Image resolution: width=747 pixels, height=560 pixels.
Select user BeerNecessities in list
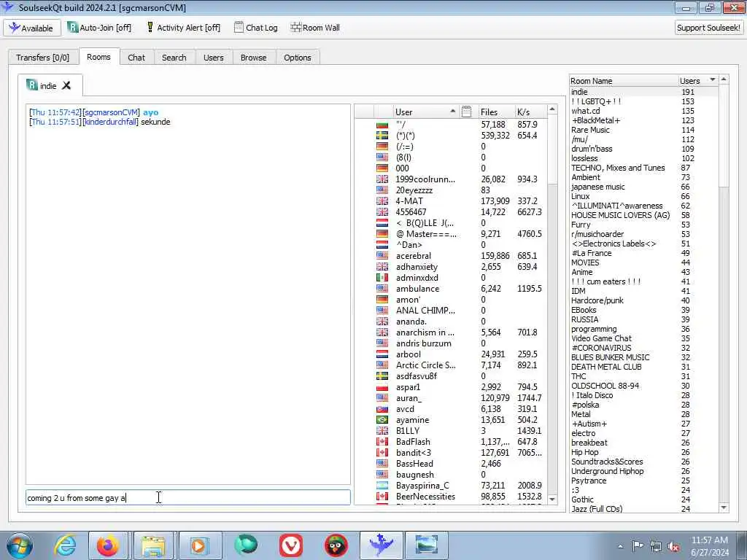click(425, 496)
